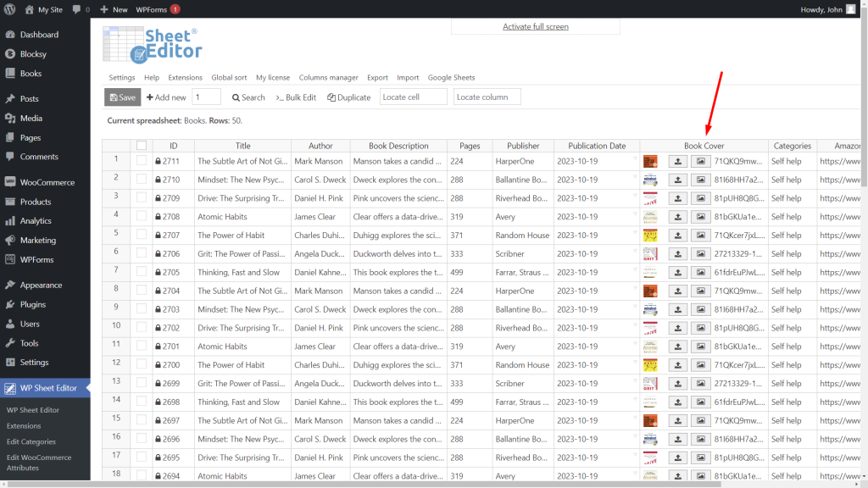
Task: Open date dropdown arrow in row 5 Publication Date
Action: pos(636,233)
